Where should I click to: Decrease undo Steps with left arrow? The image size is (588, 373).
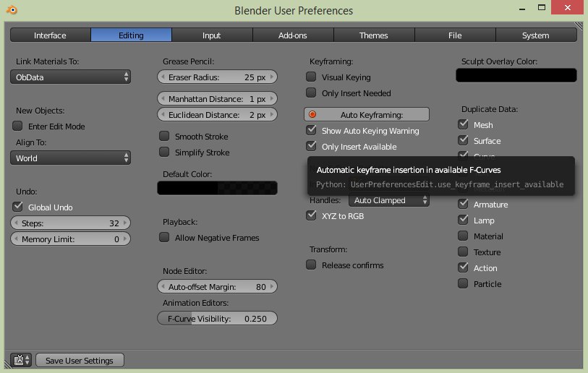pyautogui.click(x=16, y=223)
